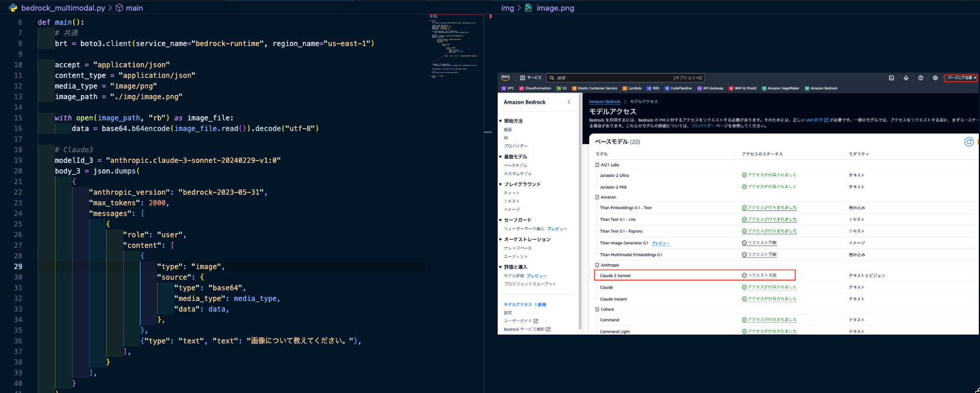Collapse the Cohere model group
Screen dimensions: 980x393
[597, 309]
